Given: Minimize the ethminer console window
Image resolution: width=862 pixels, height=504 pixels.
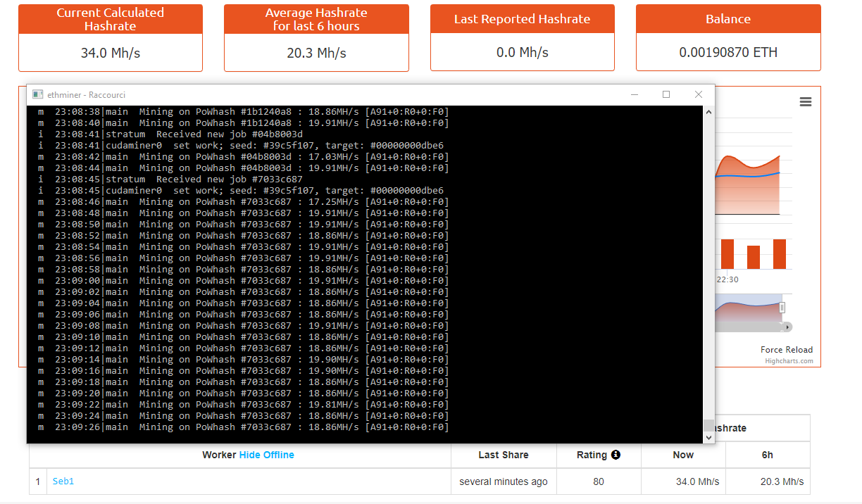Looking at the screenshot, I should coord(635,94).
